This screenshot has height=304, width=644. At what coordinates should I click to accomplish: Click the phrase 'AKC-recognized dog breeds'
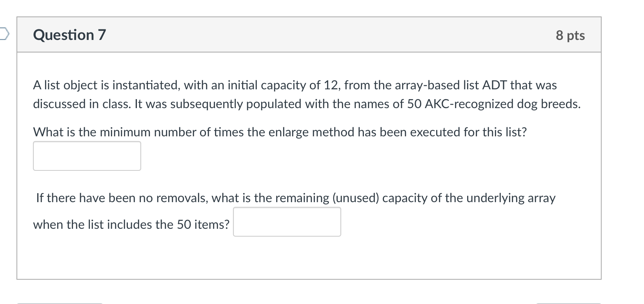point(502,104)
